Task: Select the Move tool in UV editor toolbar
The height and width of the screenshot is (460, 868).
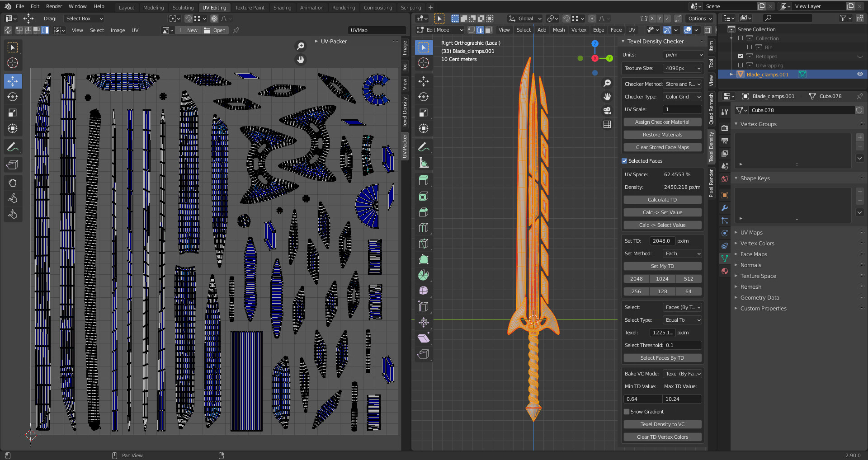Action: point(13,81)
